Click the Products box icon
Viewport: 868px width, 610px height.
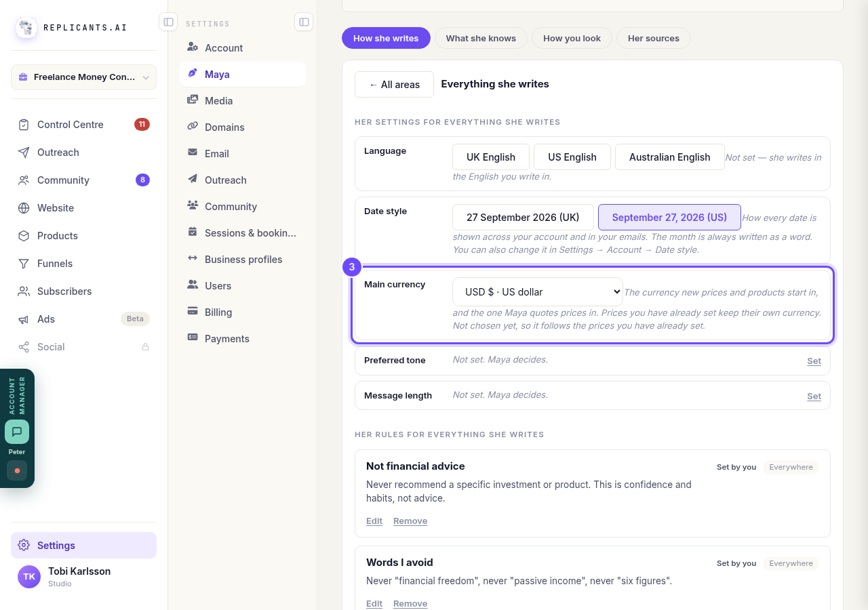[x=24, y=236]
